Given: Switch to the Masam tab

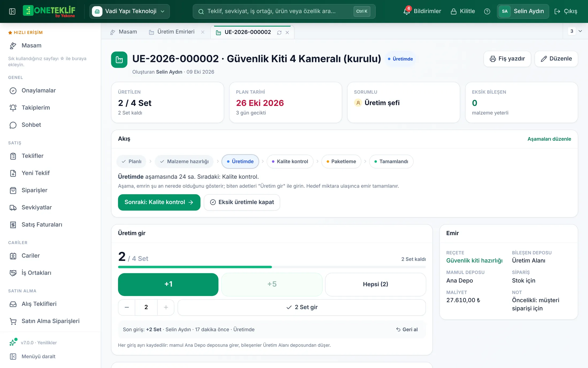Looking at the screenshot, I should tap(123, 32).
